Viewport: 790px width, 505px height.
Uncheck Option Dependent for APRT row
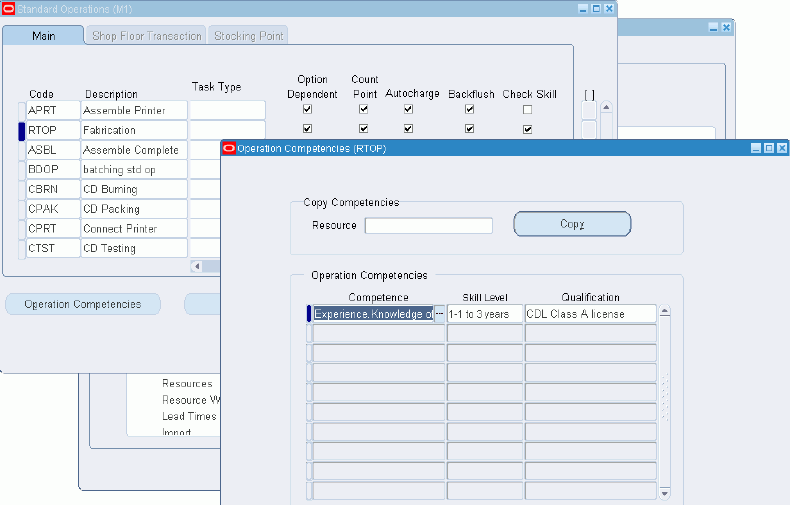pyautogui.click(x=307, y=109)
